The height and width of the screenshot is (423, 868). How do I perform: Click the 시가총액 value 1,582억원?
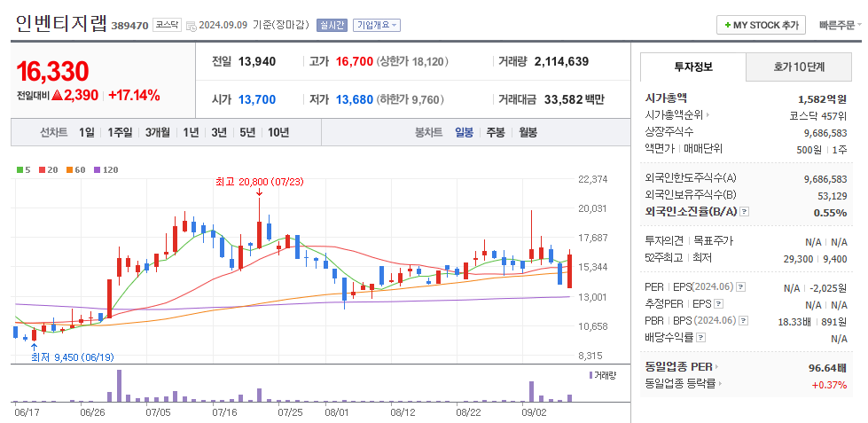[x=822, y=99]
